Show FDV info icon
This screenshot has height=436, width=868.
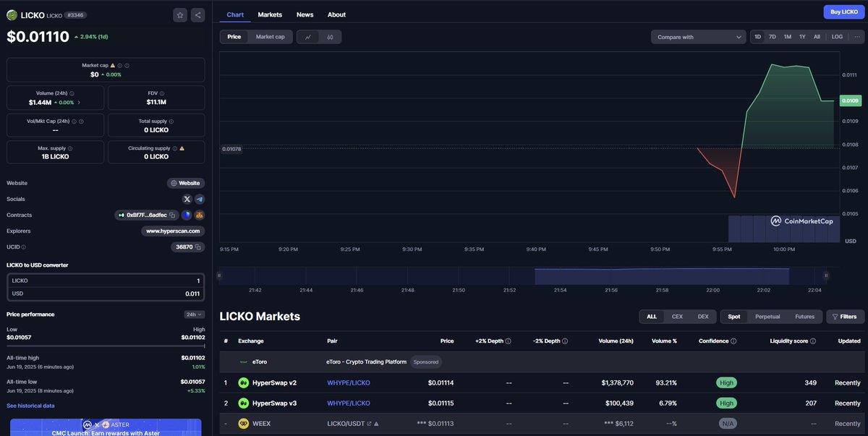pos(162,93)
